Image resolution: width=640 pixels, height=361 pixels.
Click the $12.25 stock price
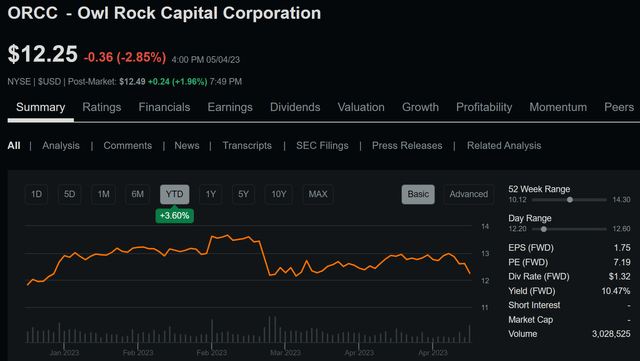pos(42,54)
